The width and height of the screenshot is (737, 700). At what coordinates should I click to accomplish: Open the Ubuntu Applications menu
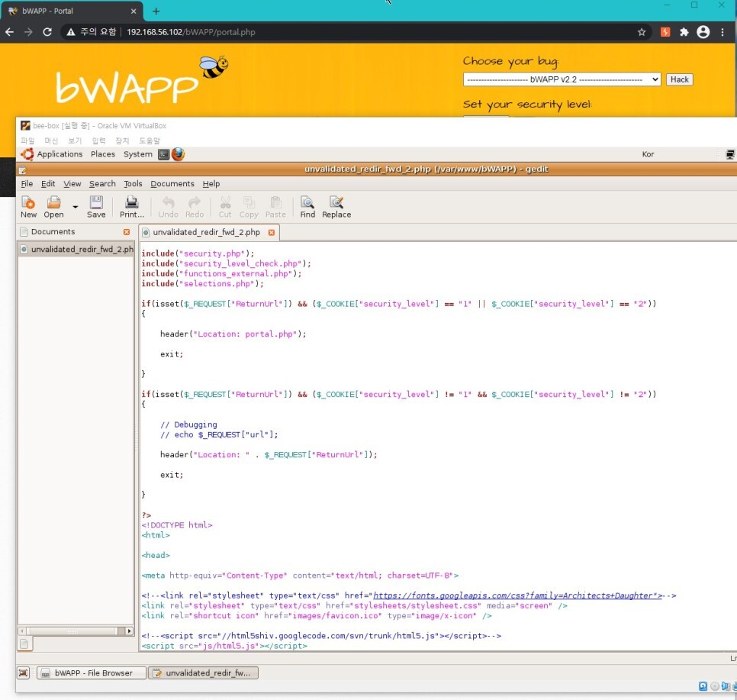[x=52, y=154]
